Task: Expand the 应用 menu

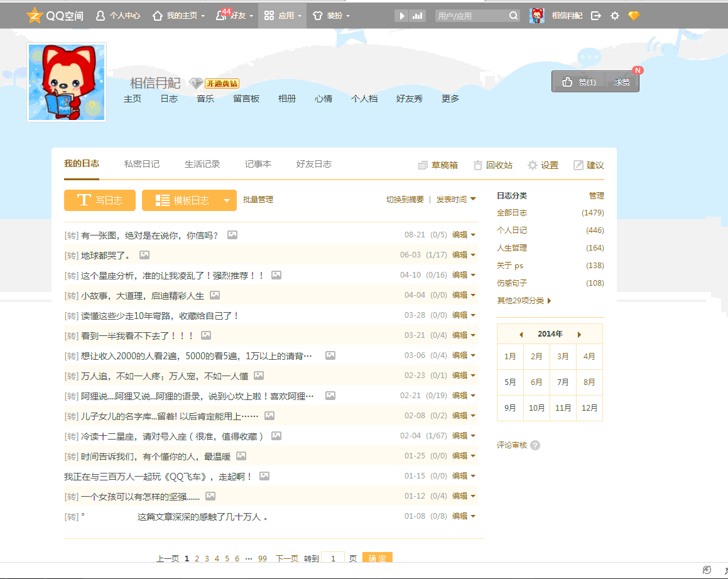Action: point(282,16)
